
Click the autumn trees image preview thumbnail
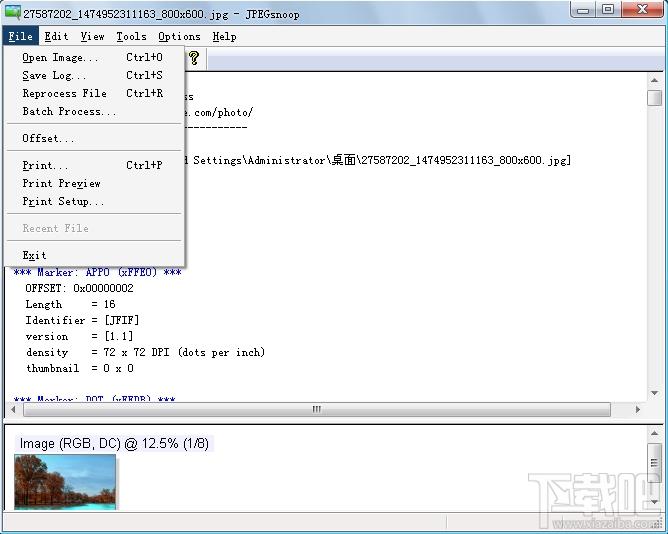[x=65, y=482]
